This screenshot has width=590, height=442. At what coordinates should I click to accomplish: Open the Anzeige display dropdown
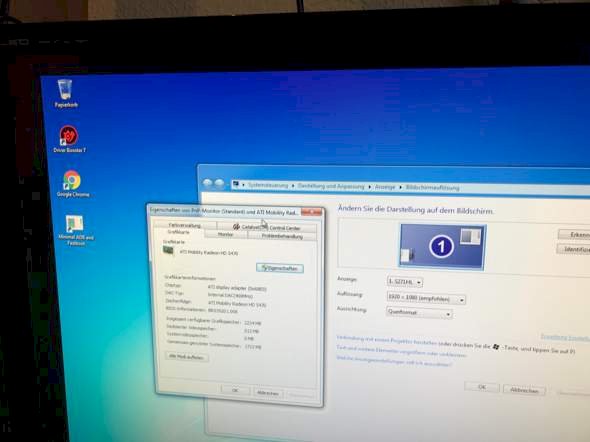tap(404, 282)
